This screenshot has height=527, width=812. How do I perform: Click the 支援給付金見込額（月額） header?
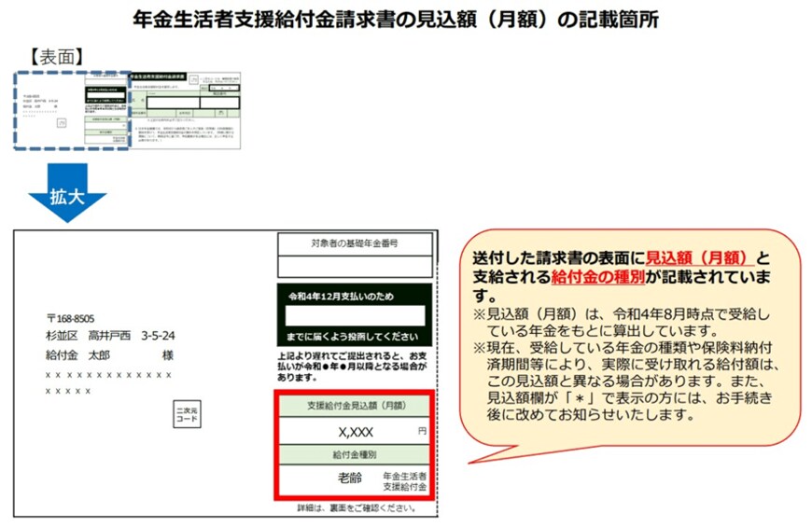(x=355, y=407)
